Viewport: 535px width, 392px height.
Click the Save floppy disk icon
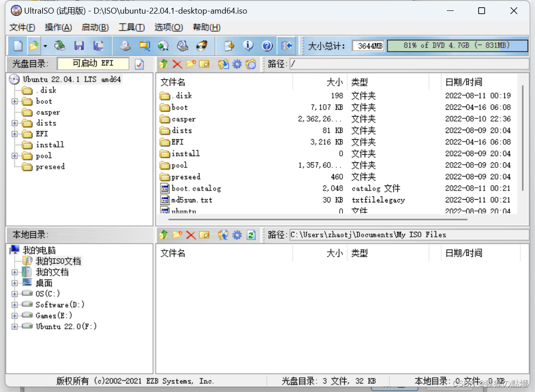click(x=79, y=46)
